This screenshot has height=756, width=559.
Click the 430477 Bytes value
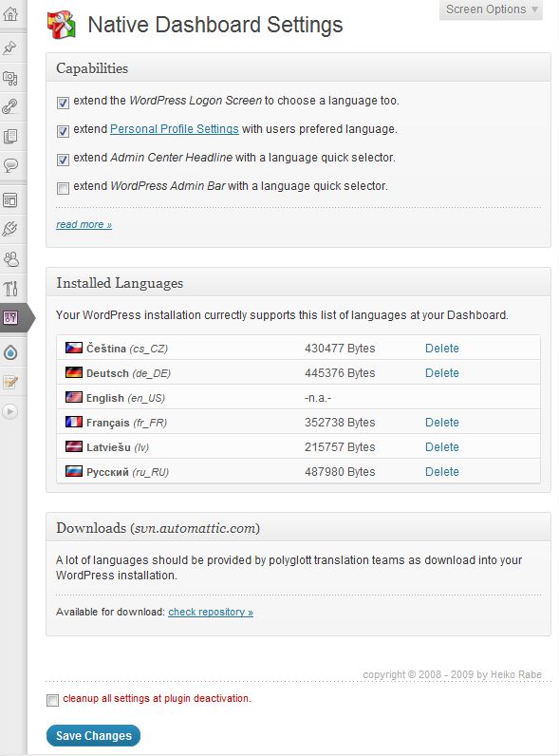(x=340, y=349)
